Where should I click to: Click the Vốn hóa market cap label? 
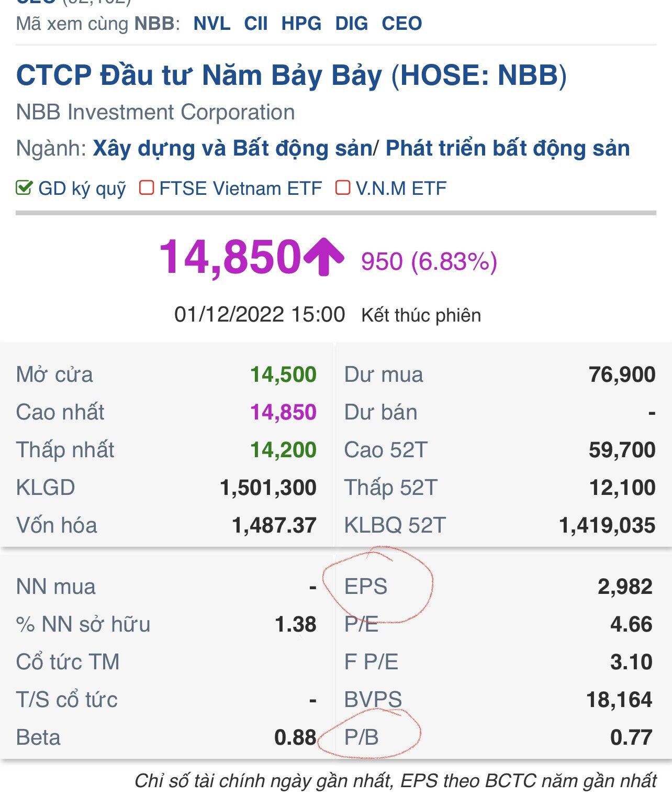(57, 525)
